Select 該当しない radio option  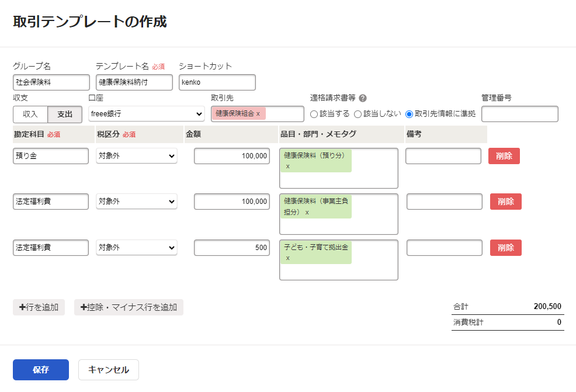click(358, 115)
